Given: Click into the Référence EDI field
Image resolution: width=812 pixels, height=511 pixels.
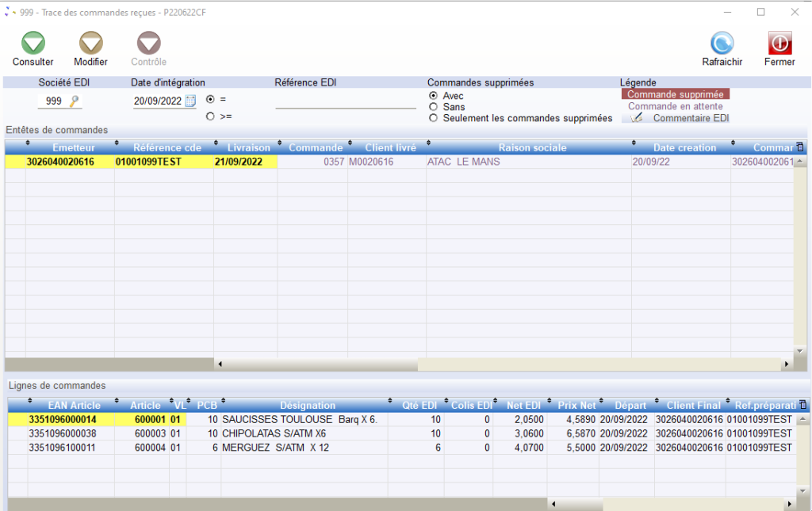Looking at the screenshot, I should [345, 101].
